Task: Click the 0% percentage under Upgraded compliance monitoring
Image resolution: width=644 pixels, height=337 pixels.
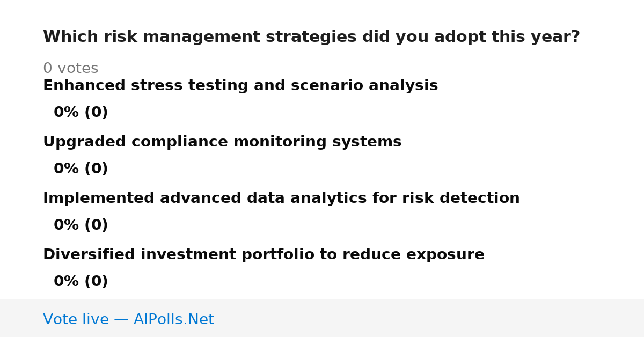Action: (67, 169)
